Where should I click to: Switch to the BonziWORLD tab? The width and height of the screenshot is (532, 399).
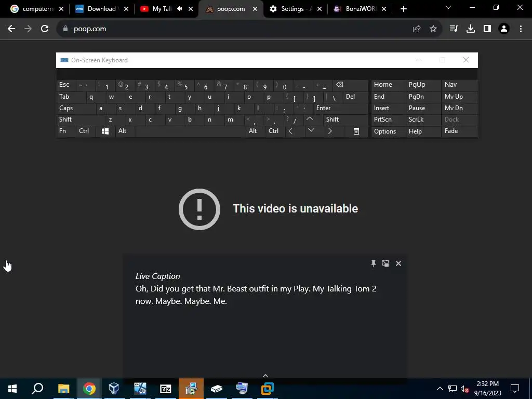355,9
